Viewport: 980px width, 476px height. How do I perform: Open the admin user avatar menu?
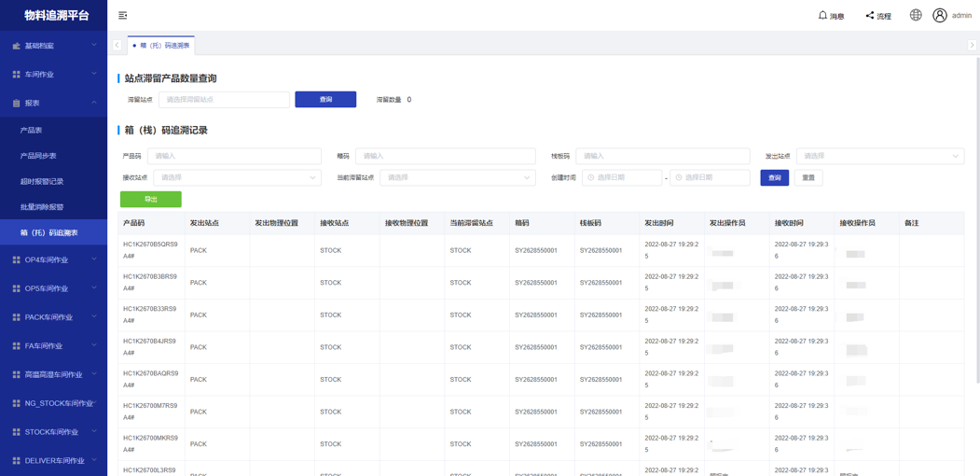click(939, 16)
